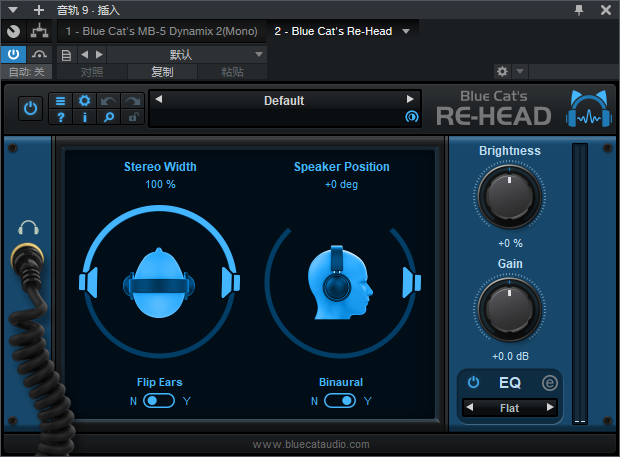Toggle the lock icon in Re-Head toolbar
The image size is (620, 457).
pyautogui.click(x=132, y=117)
